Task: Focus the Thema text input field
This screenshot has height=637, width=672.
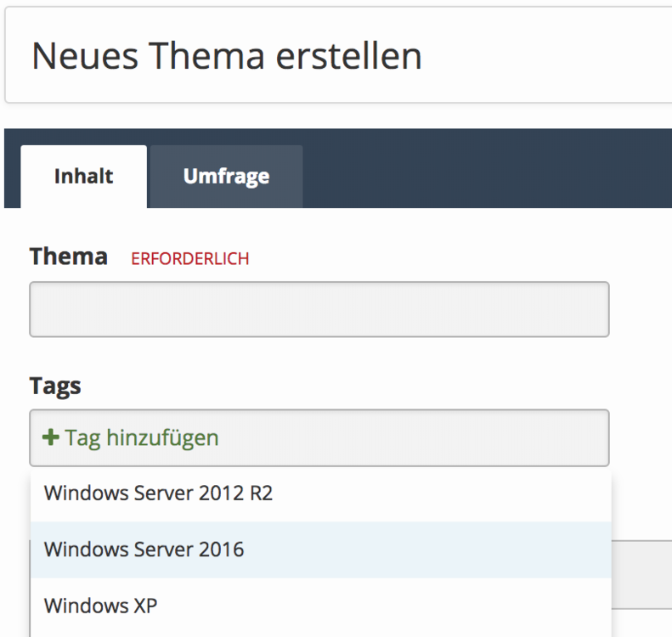Action: click(319, 309)
